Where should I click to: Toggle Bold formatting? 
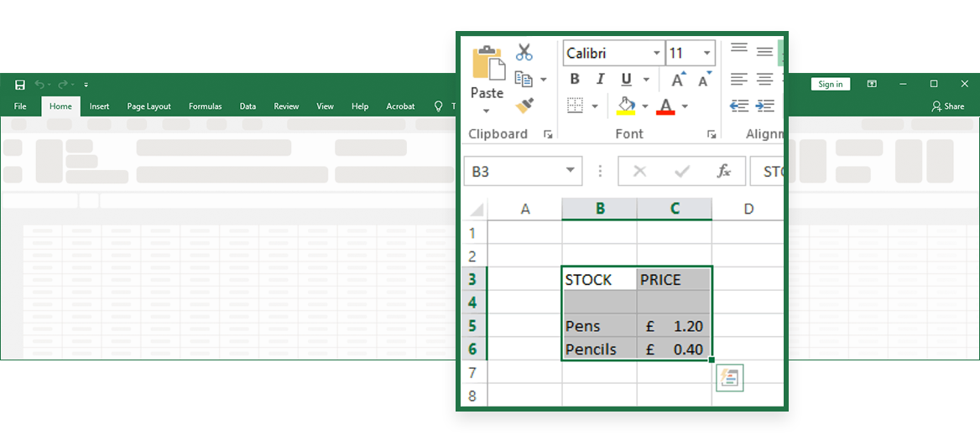tap(575, 80)
